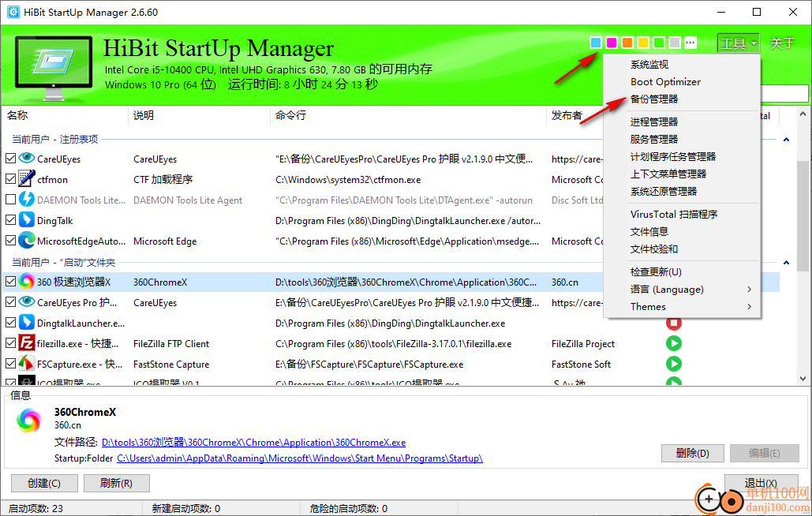
Task: Uncheck the DingtalkLauncher.e... startup entry
Action: pos(10,323)
